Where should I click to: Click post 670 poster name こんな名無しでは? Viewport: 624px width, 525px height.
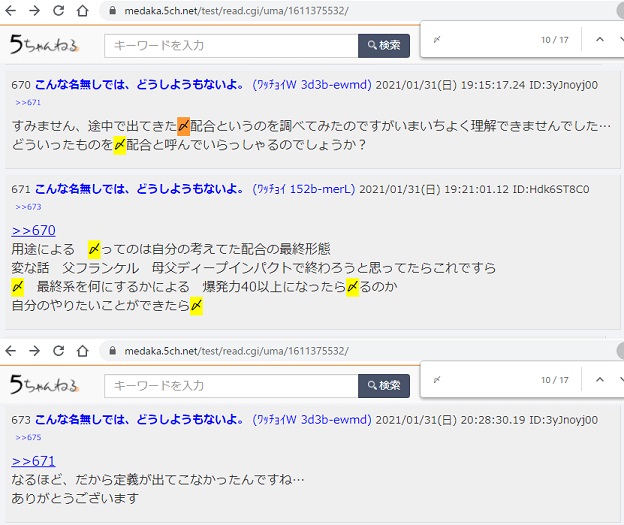click(x=139, y=85)
